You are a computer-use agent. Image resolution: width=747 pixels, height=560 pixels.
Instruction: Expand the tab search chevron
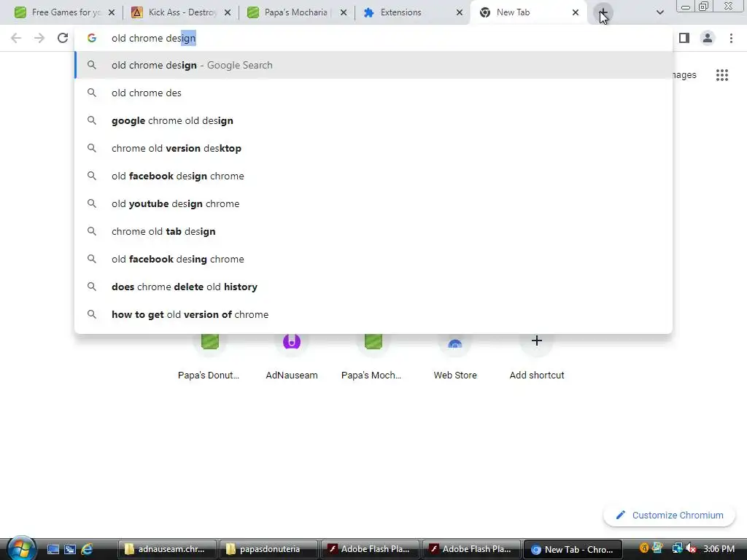[659, 12]
